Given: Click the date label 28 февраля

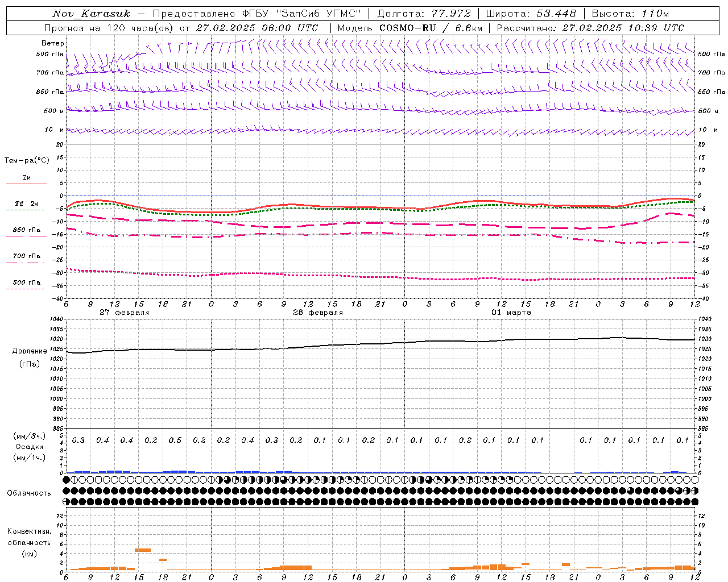Looking at the screenshot, I should pos(317,313).
